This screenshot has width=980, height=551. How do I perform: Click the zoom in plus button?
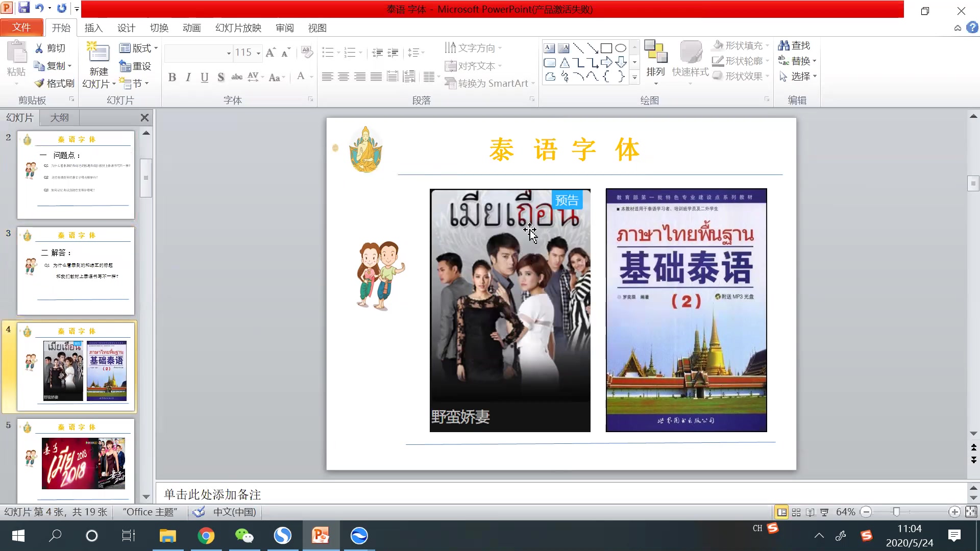tap(954, 512)
